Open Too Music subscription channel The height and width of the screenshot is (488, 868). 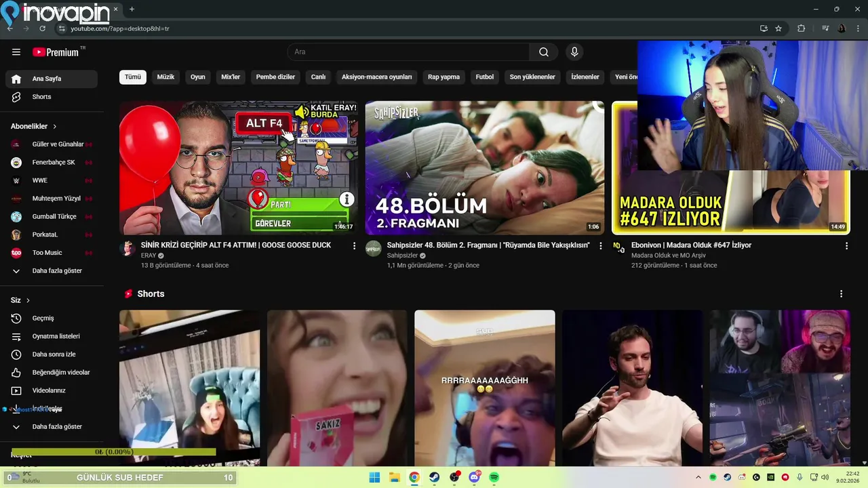[x=52, y=253]
